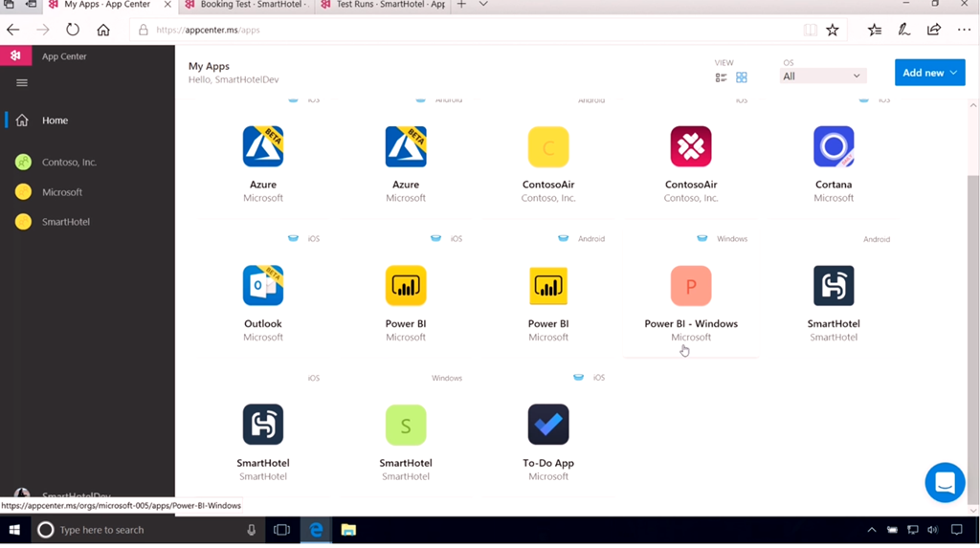
Task: Open the green SmartHotel Windows app icon
Action: [406, 425]
